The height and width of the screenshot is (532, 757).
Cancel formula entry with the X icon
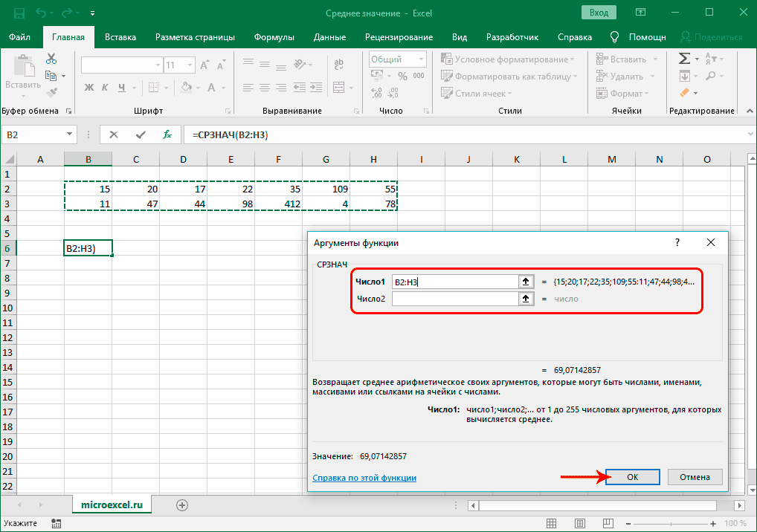[114, 134]
